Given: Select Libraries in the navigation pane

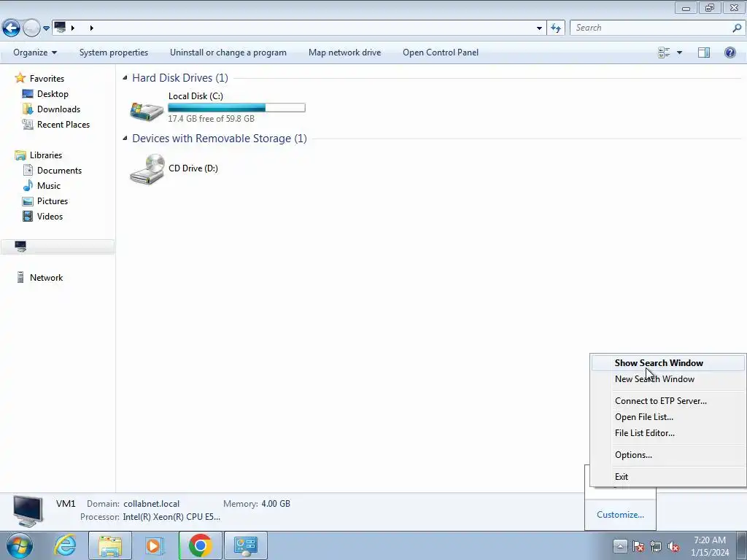Looking at the screenshot, I should tap(45, 155).
